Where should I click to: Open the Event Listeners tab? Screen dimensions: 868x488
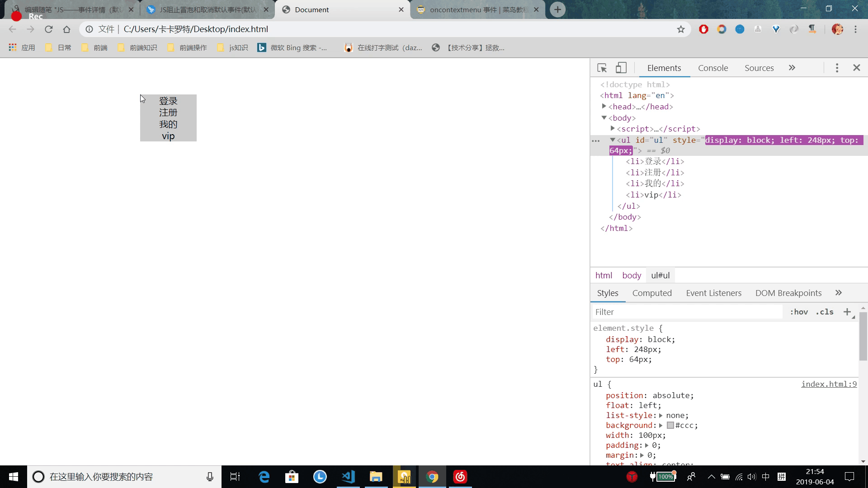(x=713, y=293)
